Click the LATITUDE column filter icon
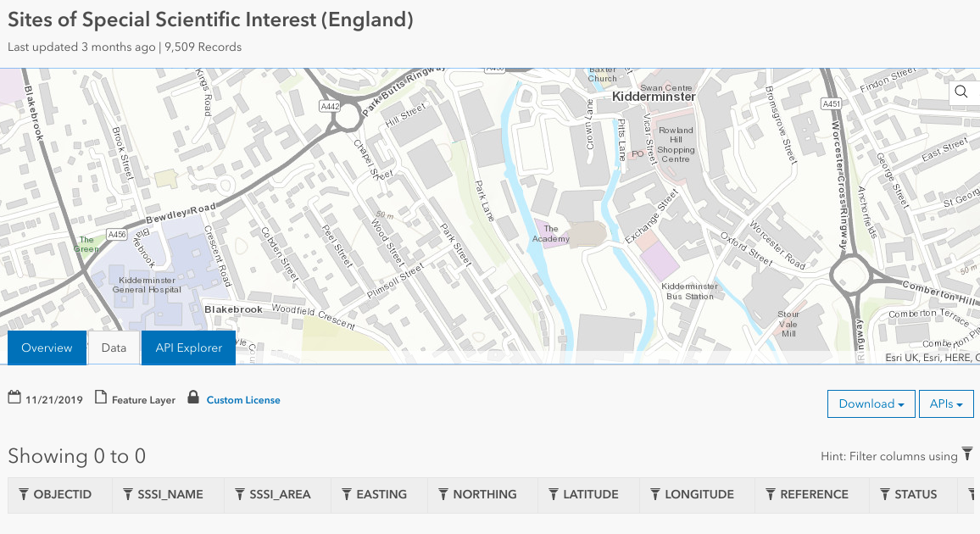This screenshot has width=980, height=534. point(554,494)
